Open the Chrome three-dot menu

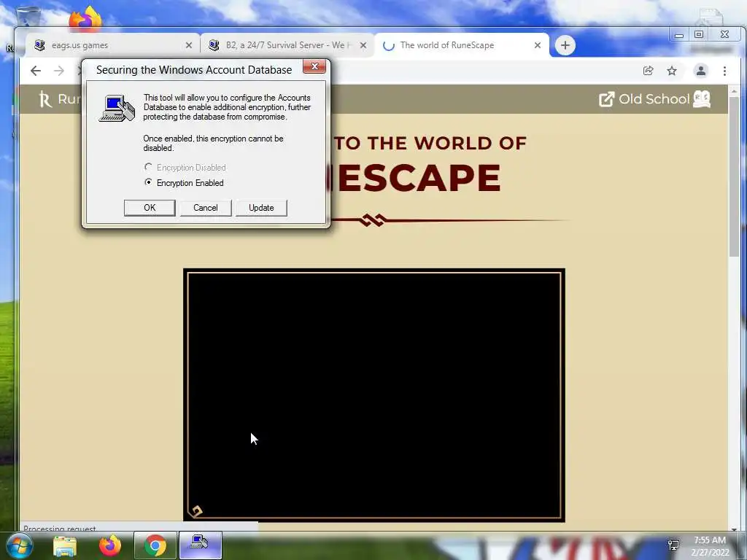724,71
